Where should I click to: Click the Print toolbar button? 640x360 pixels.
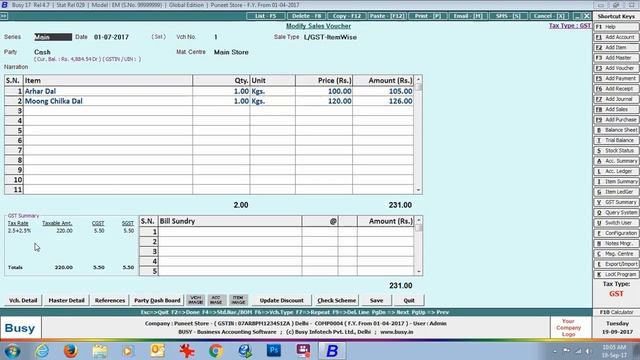coord(427,16)
